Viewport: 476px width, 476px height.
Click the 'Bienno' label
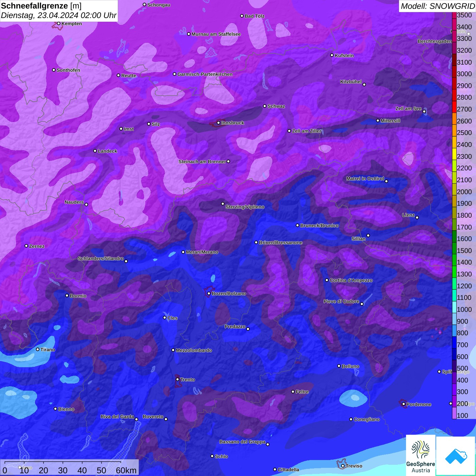click(66, 409)
